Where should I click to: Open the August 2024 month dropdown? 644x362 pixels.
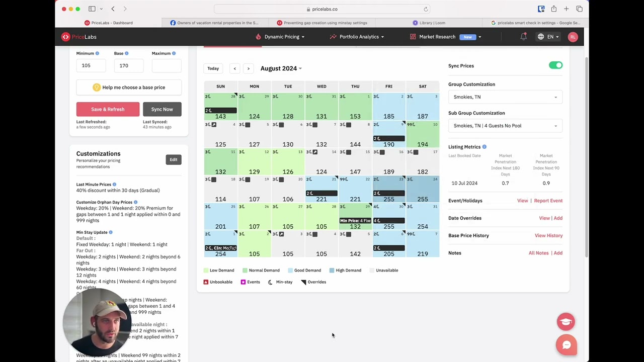(281, 68)
